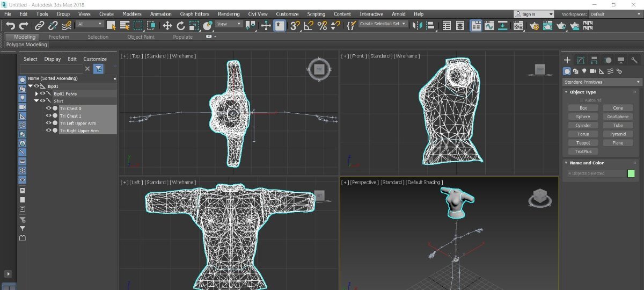Open the Create Selection Set dropdown
Viewport: 644px width, 290px height.
[x=383, y=24]
